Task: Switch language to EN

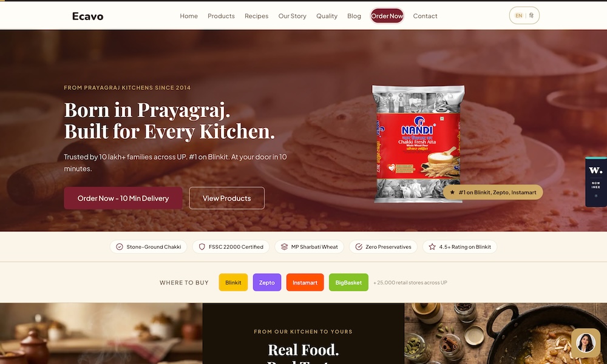Action: [x=519, y=16]
